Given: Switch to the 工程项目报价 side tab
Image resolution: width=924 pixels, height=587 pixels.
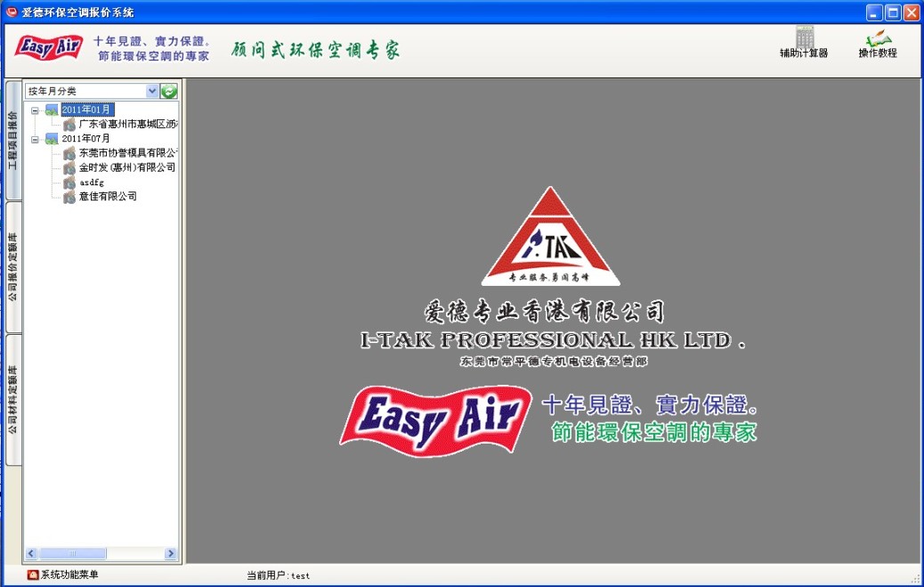Looking at the screenshot, I should 13,141.
